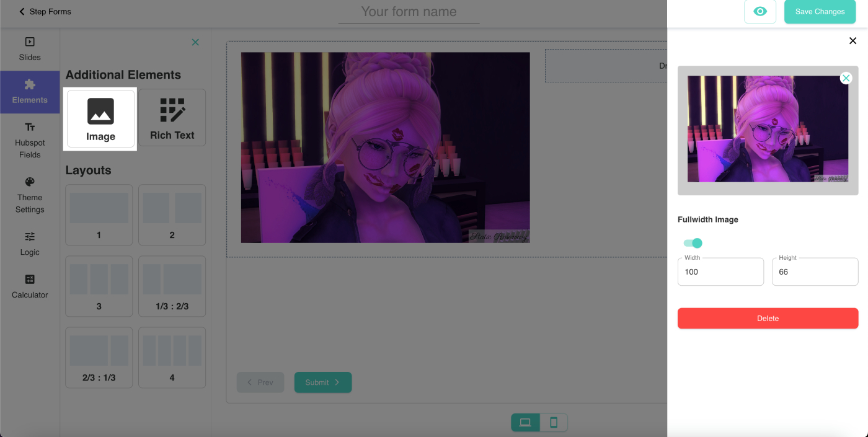Select the 4-column layout
This screenshot has width=868, height=437.
click(172, 357)
